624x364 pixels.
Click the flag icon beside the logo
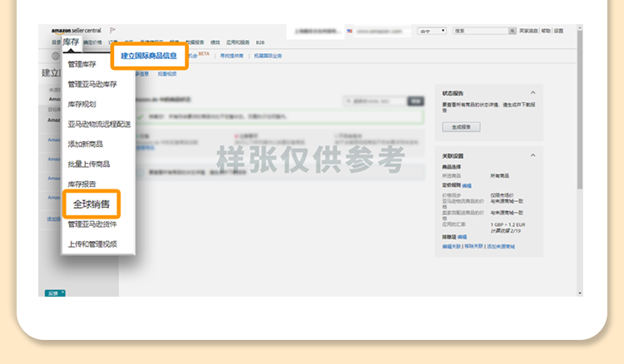click(112, 31)
